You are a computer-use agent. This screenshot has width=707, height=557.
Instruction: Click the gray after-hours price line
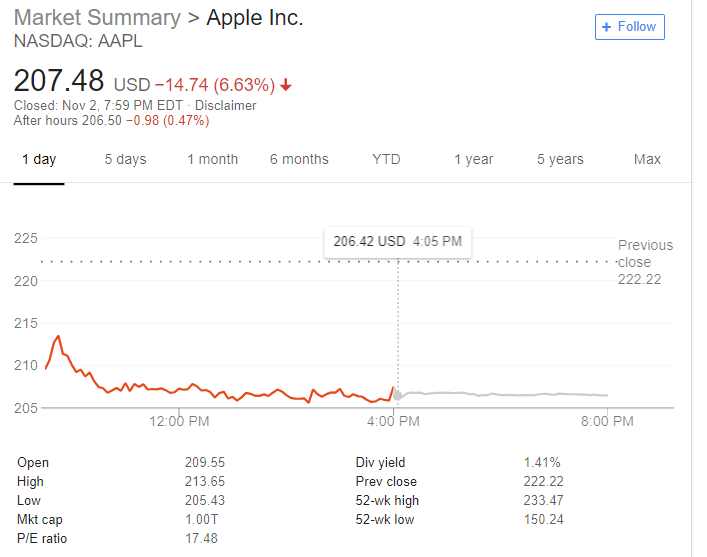(x=500, y=394)
